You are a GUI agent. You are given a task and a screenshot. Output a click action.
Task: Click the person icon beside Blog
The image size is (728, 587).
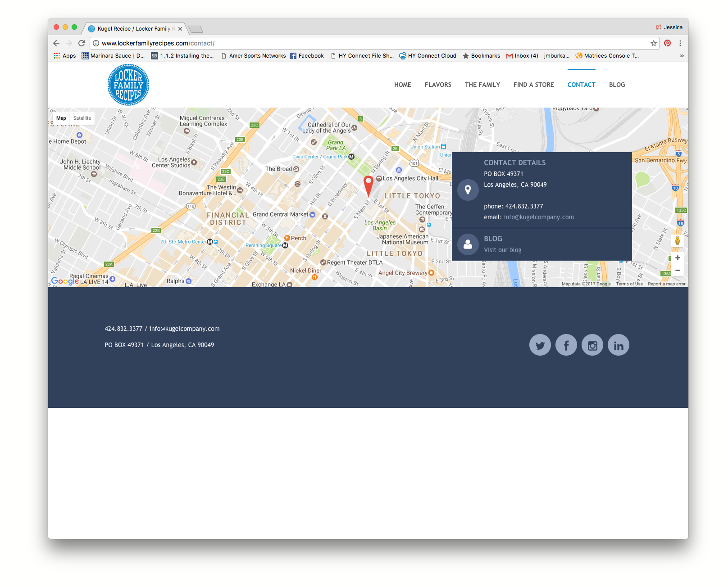pos(468,244)
